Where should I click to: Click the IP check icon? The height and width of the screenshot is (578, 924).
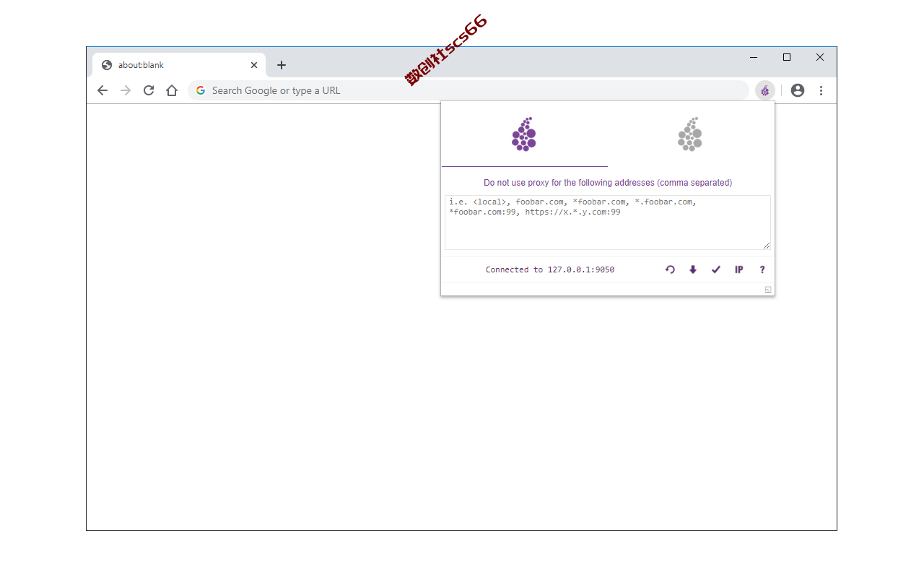739,269
